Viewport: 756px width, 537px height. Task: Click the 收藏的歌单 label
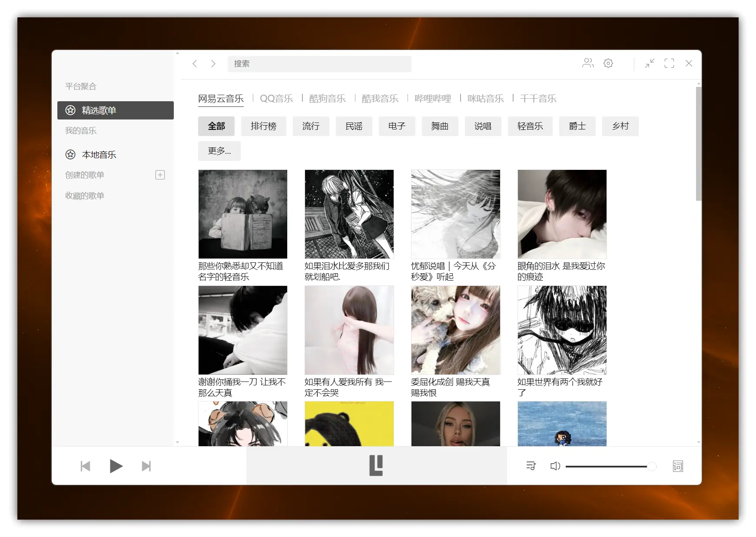(x=85, y=196)
